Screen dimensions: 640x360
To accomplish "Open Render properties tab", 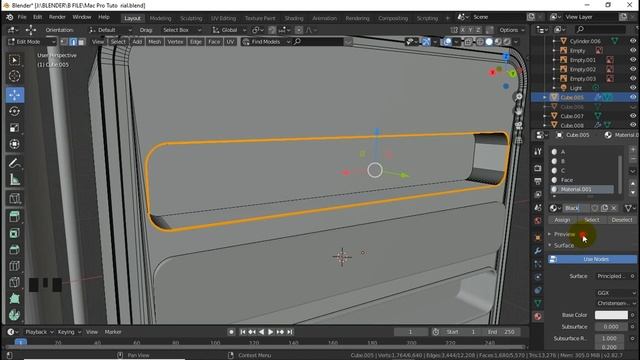I will coord(538,168).
